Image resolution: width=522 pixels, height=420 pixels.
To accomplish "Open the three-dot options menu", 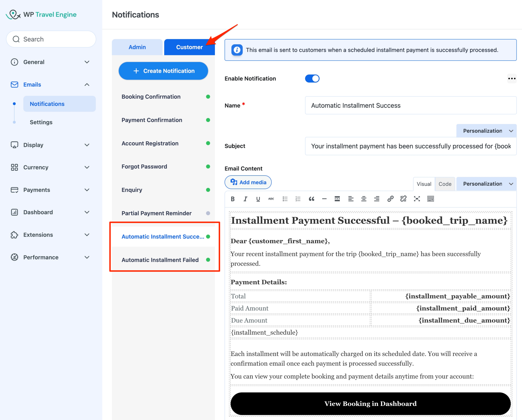I will (x=512, y=79).
